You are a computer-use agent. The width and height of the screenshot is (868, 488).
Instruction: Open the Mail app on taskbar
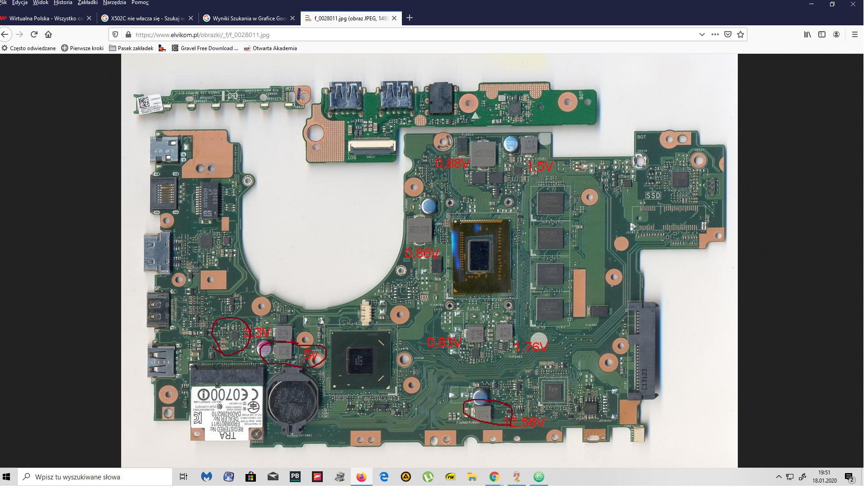273,477
